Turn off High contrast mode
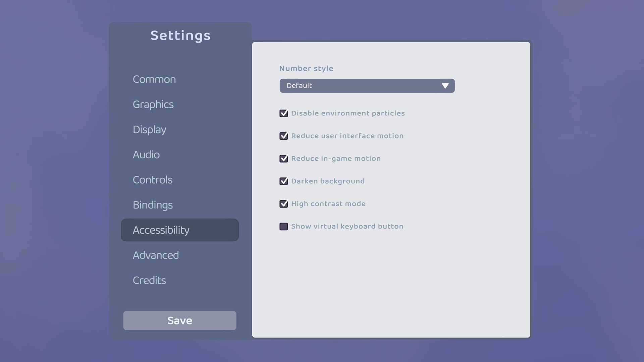 point(283,204)
